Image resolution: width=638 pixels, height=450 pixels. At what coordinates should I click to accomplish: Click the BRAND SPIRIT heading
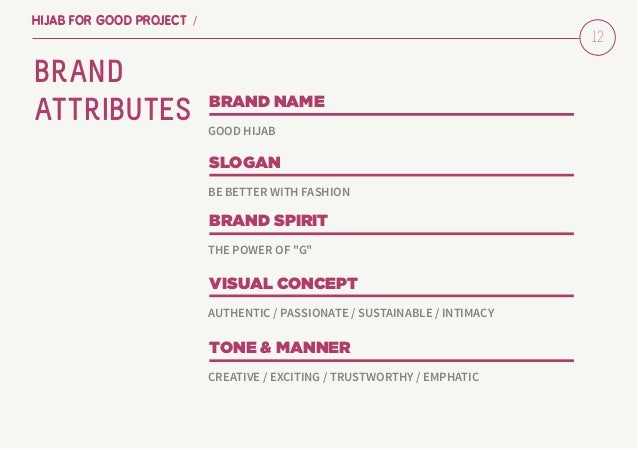click(268, 221)
